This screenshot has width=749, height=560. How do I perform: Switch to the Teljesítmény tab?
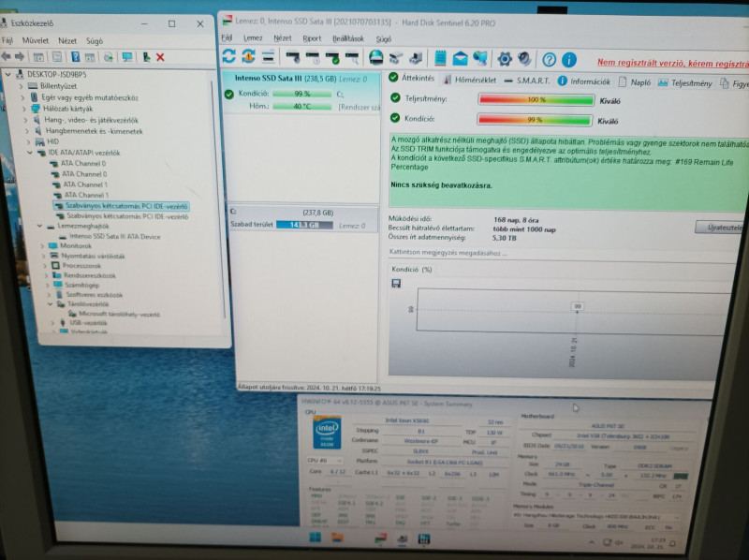point(685,83)
